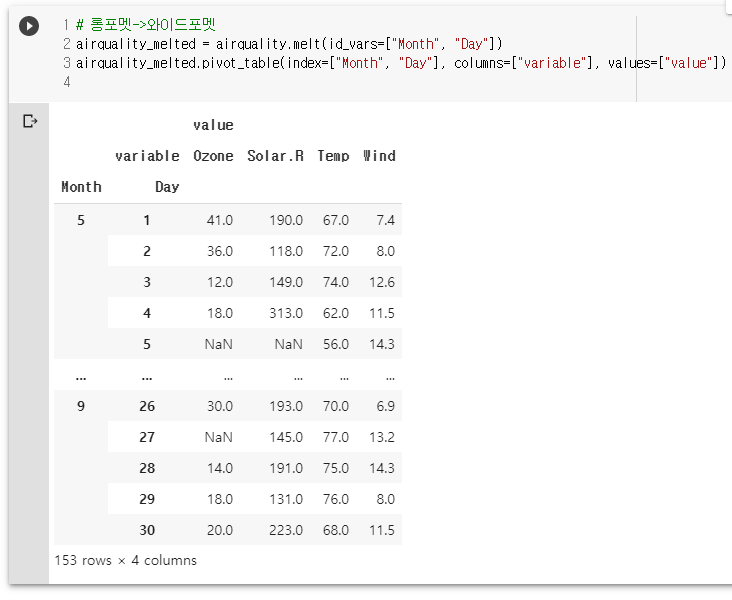Click Ozone value 20.0
The width and height of the screenshot is (732, 600).
click(220, 530)
